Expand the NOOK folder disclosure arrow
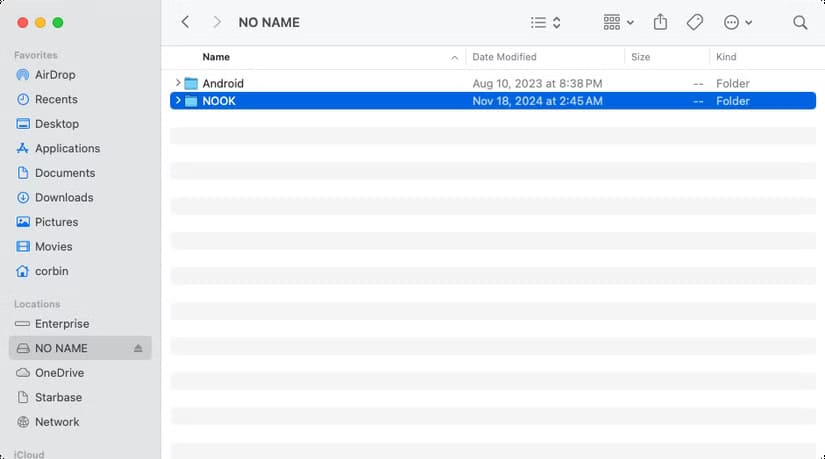Screen dimensions: 825x459 pyautogui.click(x=178, y=101)
